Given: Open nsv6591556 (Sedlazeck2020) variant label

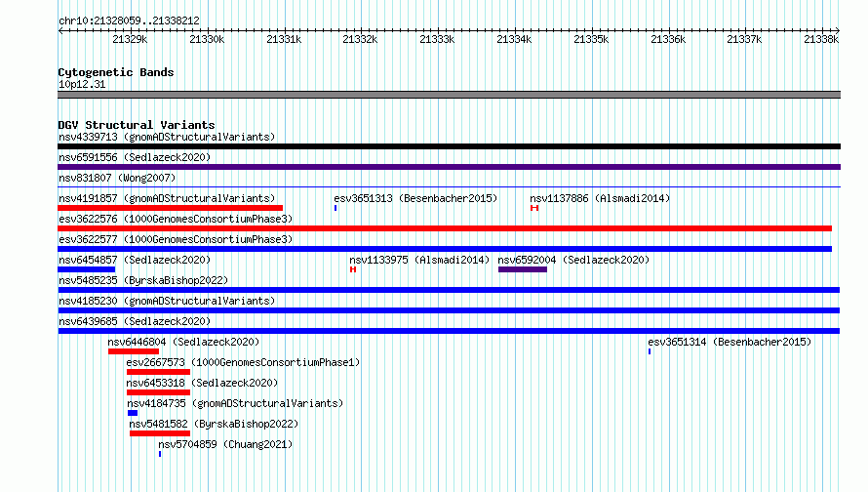Looking at the screenshot, I should pyautogui.click(x=135, y=157).
